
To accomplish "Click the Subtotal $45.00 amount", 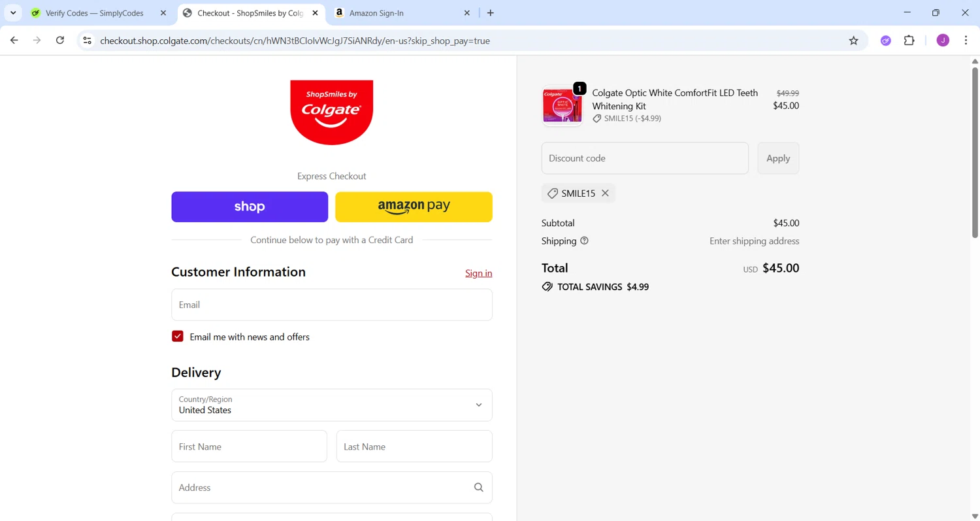I will pos(786,223).
